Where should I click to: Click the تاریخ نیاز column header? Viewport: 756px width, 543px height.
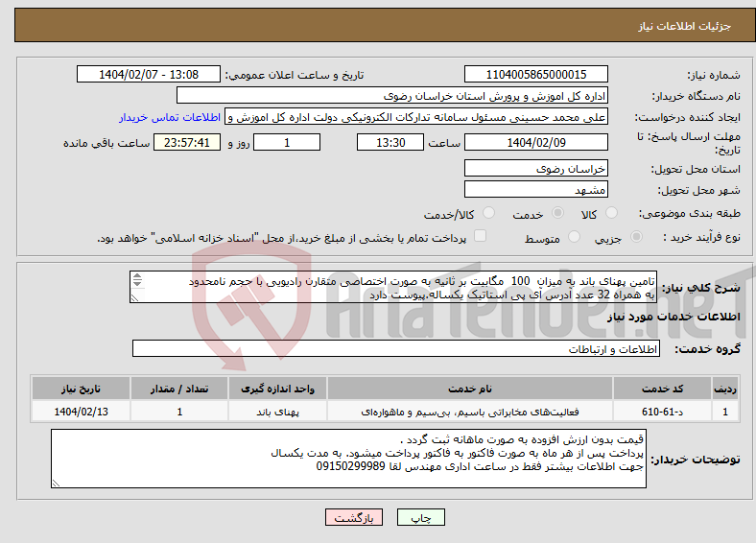tap(81, 389)
